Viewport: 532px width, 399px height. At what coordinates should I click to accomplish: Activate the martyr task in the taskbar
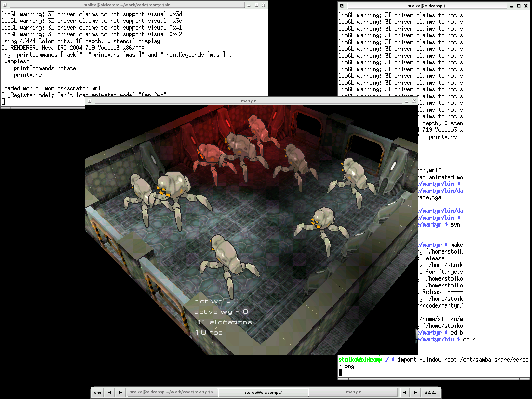click(353, 392)
